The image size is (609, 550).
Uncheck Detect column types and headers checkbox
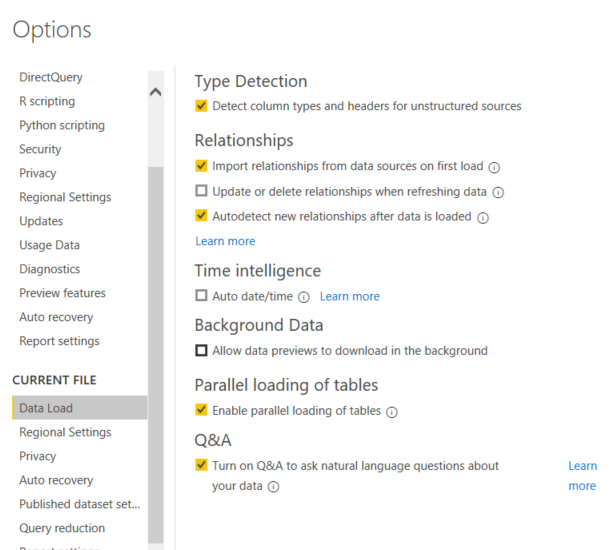pos(201,106)
